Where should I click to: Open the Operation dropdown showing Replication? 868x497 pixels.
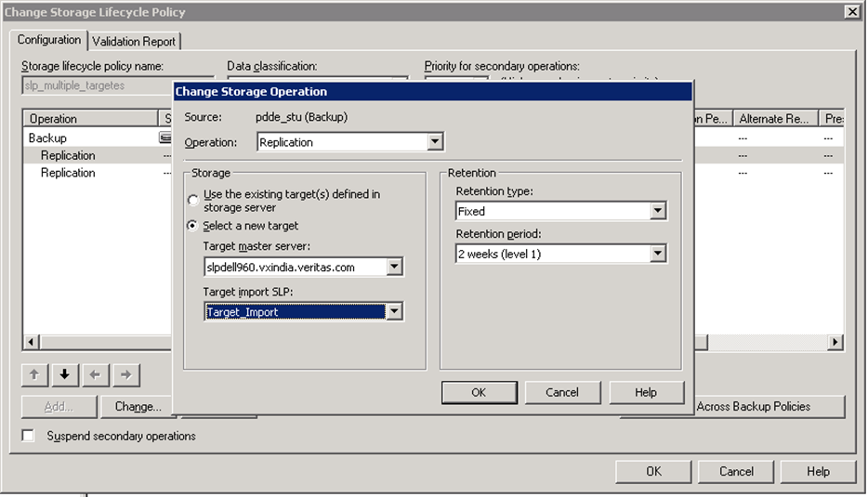coord(434,142)
